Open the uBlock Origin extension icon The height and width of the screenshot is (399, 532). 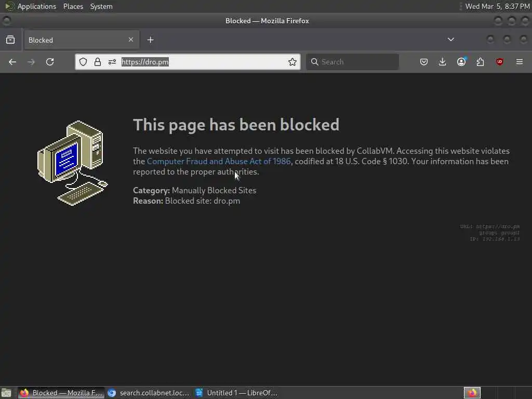pos(499,62)
